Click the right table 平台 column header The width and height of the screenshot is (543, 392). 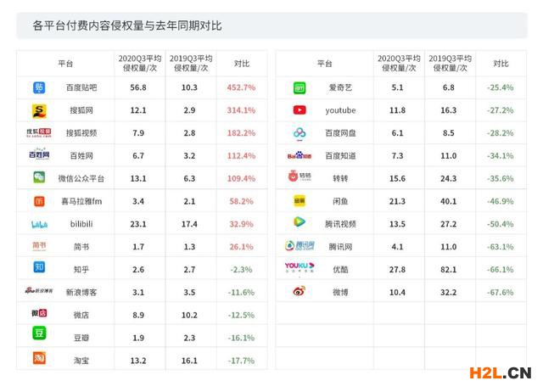click(x=324, y=64)
